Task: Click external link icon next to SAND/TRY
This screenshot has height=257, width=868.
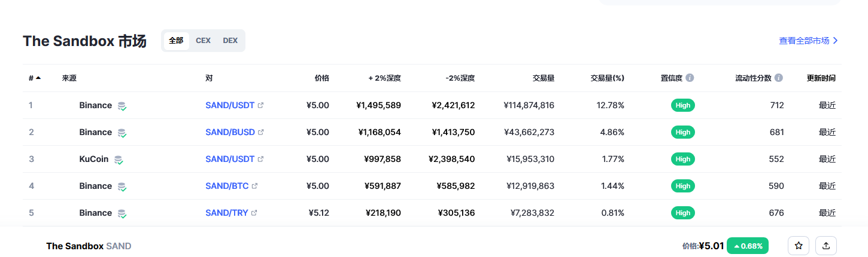Action: point(254,213)
